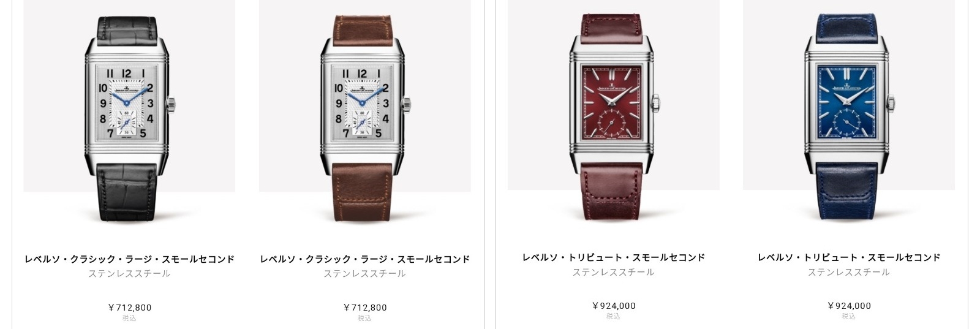Click ステンレススチール under the brown strap watch
The width and height of the screenshot is (980, 329).
[365, 274]
